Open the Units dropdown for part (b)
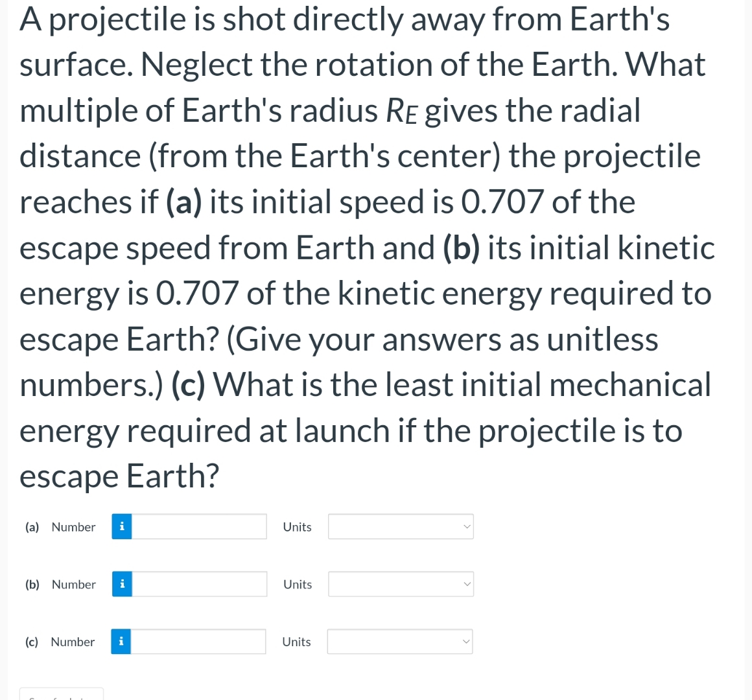This screenshot has width=752, height=700. coord(400,584)
